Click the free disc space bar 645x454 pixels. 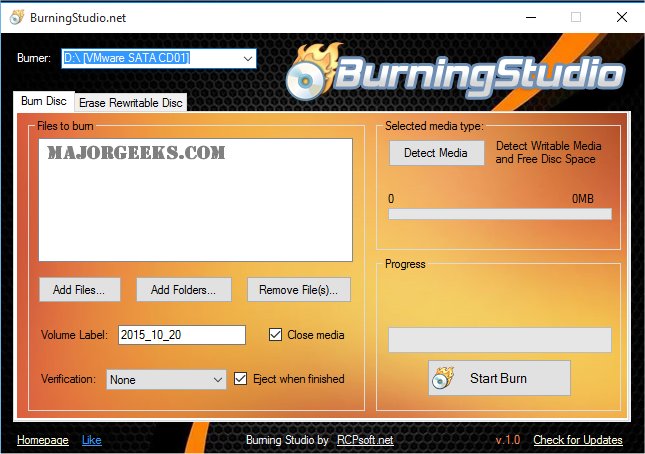coord(500,214)
